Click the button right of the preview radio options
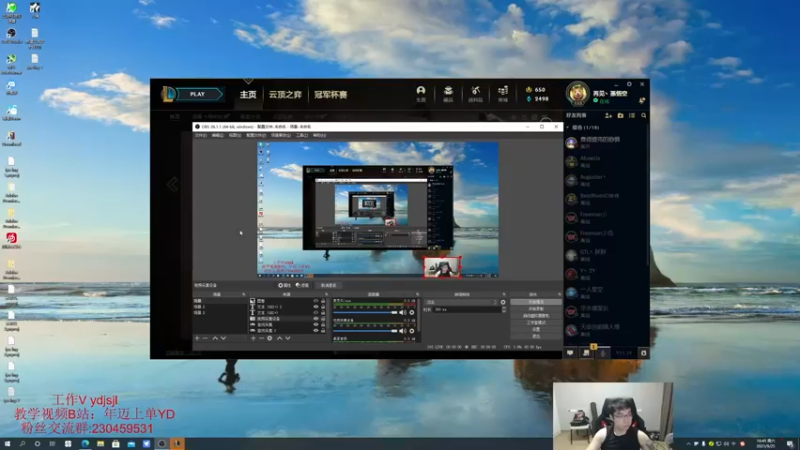This screenshot has width=800, height=450. 329,285
